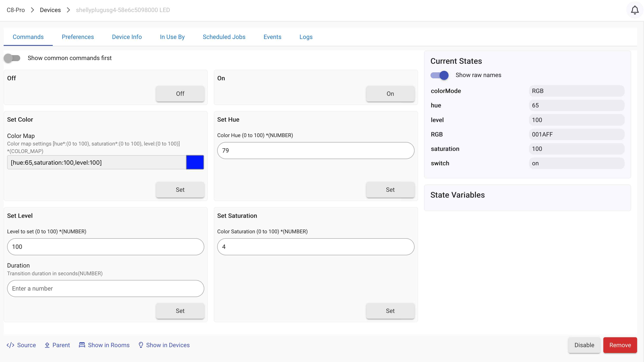Screen dimensions: 644x362
Task: Click the Color Hue input field
Action: [x=316, y=150]
